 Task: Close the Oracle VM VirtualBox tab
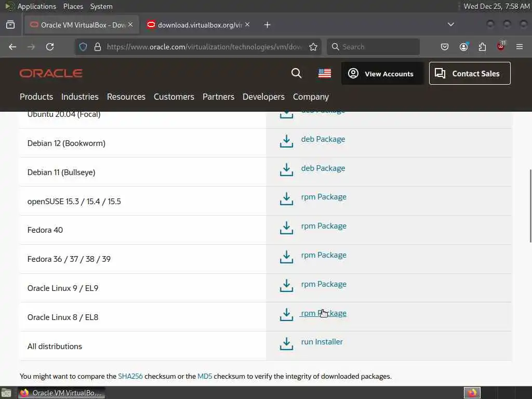pyautogui.click(x=130, y=24)
